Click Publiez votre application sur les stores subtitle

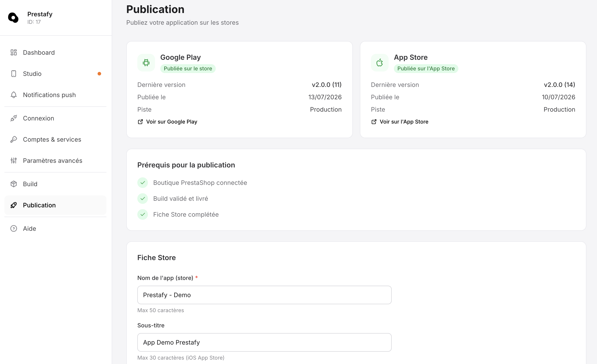(182, 23)
